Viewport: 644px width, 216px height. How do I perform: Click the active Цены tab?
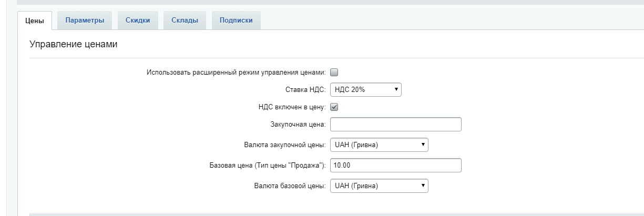click(x=35, y=21)
